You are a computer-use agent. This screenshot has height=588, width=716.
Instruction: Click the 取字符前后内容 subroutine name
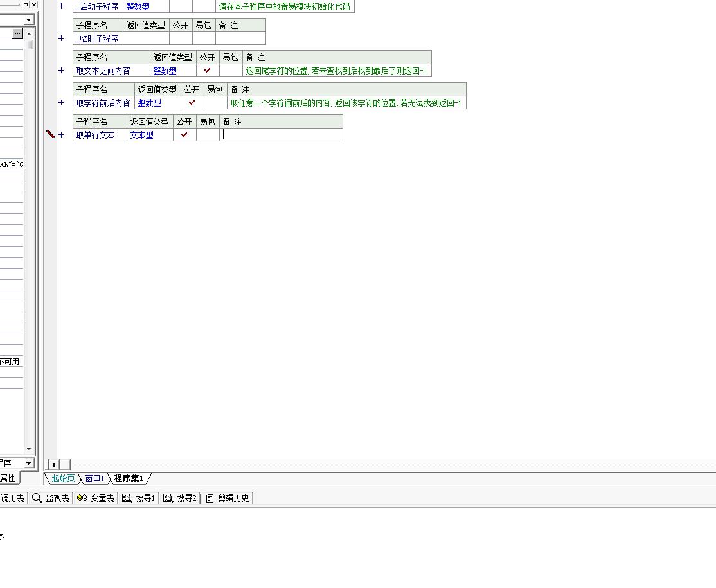click(x=103, y=103)
